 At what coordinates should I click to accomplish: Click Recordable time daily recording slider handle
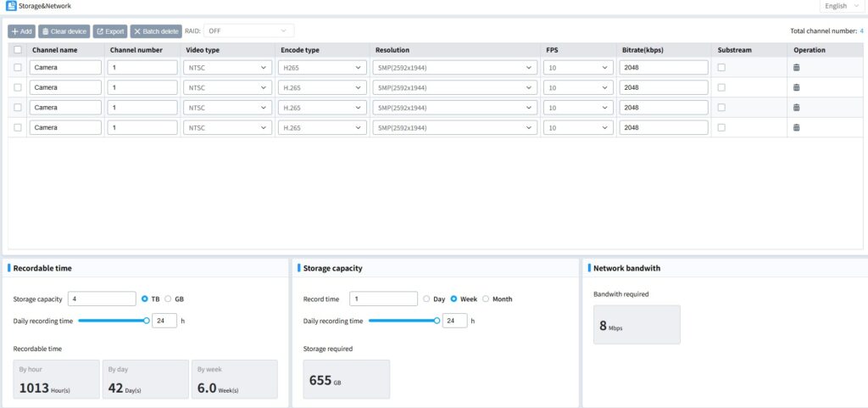(147, 321)
